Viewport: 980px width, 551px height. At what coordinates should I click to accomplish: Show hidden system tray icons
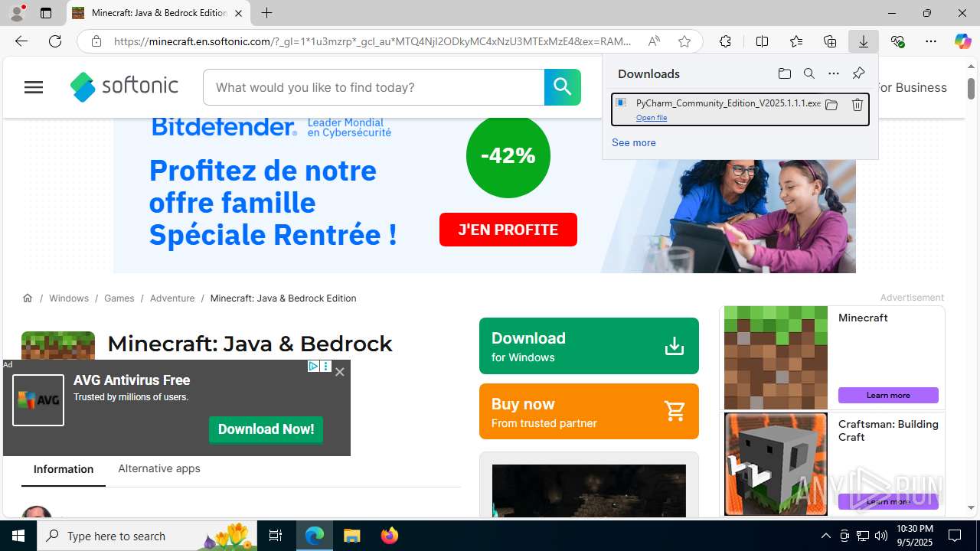(825, 536)
